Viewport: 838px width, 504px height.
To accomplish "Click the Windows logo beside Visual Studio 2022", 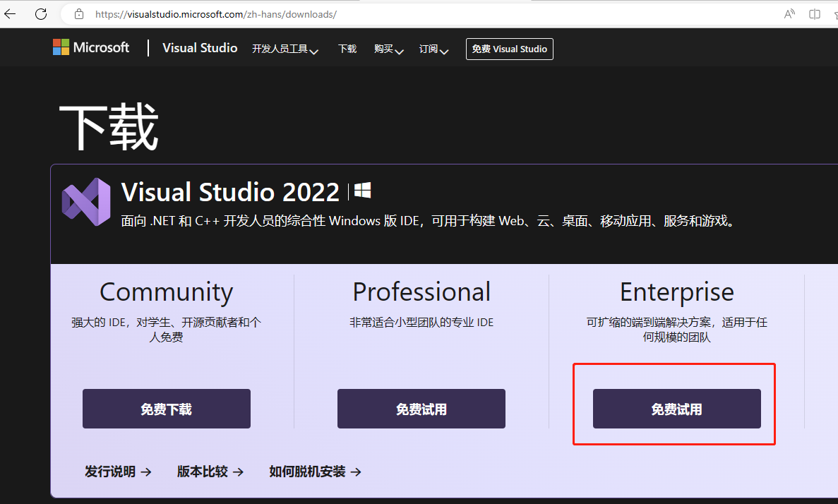I will click(362, 191).
